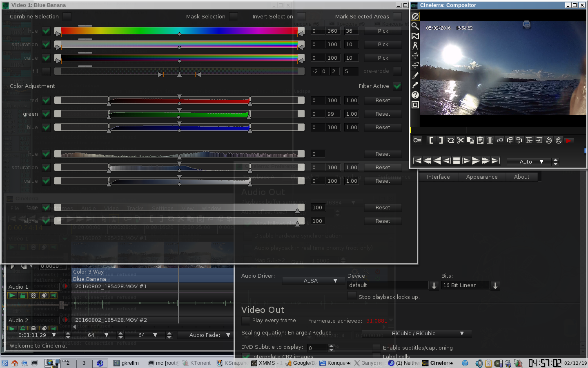This screenshot has width=588, height=368.
Task: Play forward in the Compositor transport
Action: 476,161
